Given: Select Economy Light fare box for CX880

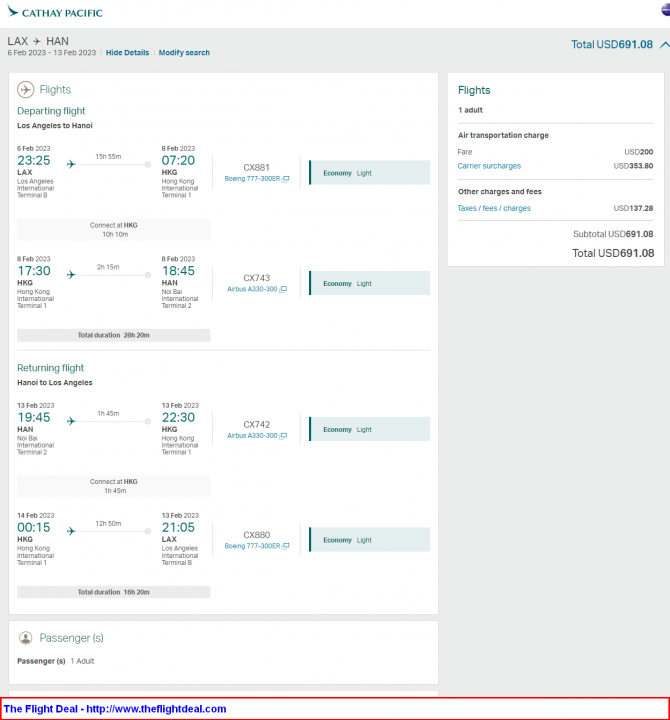Looking at the screenshot, I should click(x=370, y=540).
